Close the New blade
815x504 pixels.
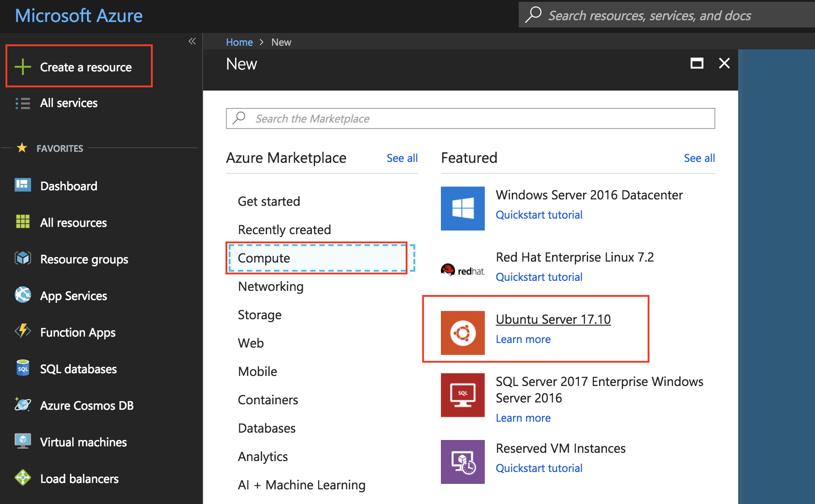pos(724,63)
